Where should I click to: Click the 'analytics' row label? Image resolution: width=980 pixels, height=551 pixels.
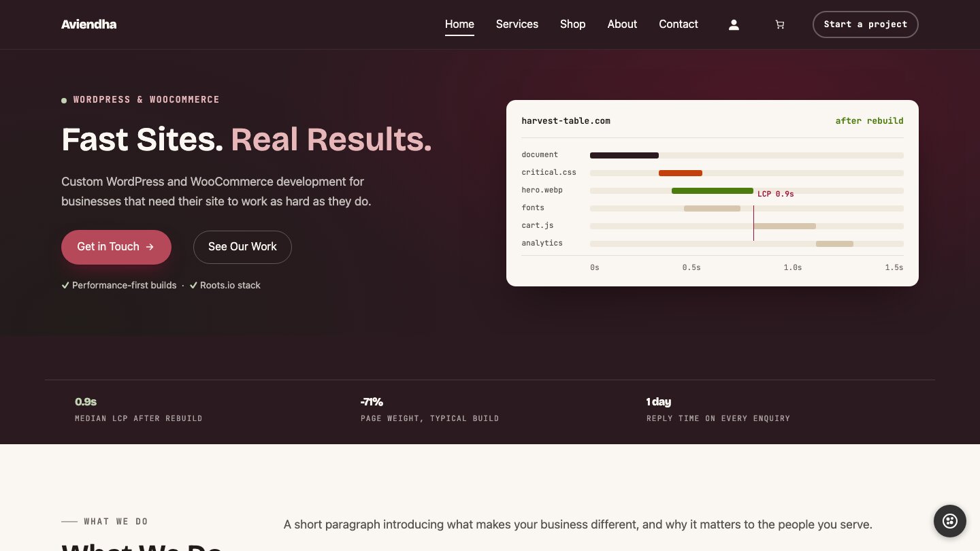click(542, 243)
